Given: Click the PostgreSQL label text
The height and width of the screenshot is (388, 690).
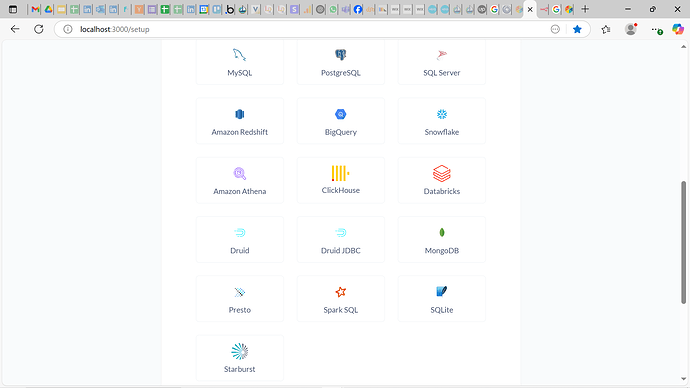Looking at the screenshot, I should tap(341, 73).
